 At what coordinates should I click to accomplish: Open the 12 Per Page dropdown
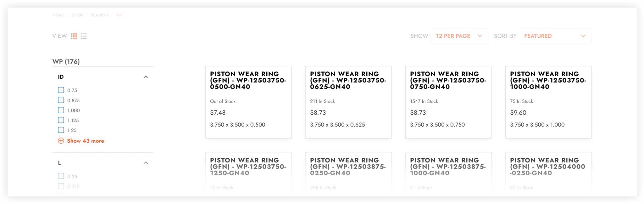[459, 36]
